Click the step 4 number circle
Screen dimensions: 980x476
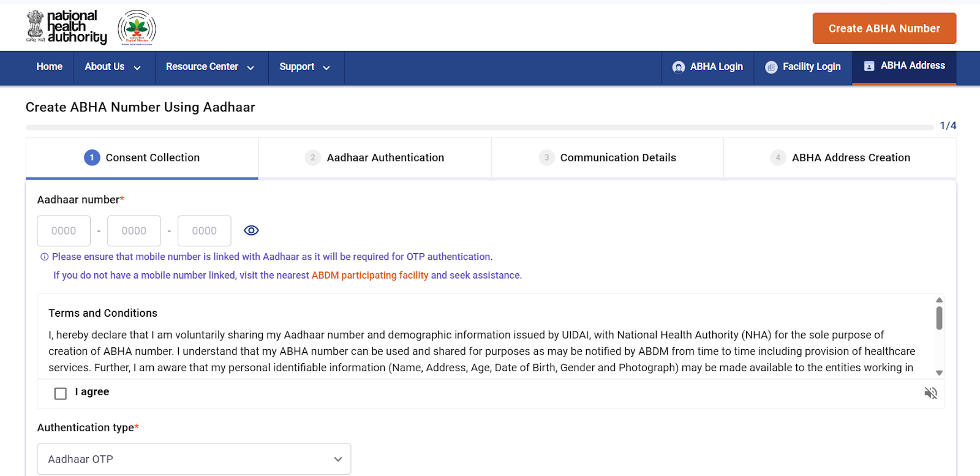[778, 157]
